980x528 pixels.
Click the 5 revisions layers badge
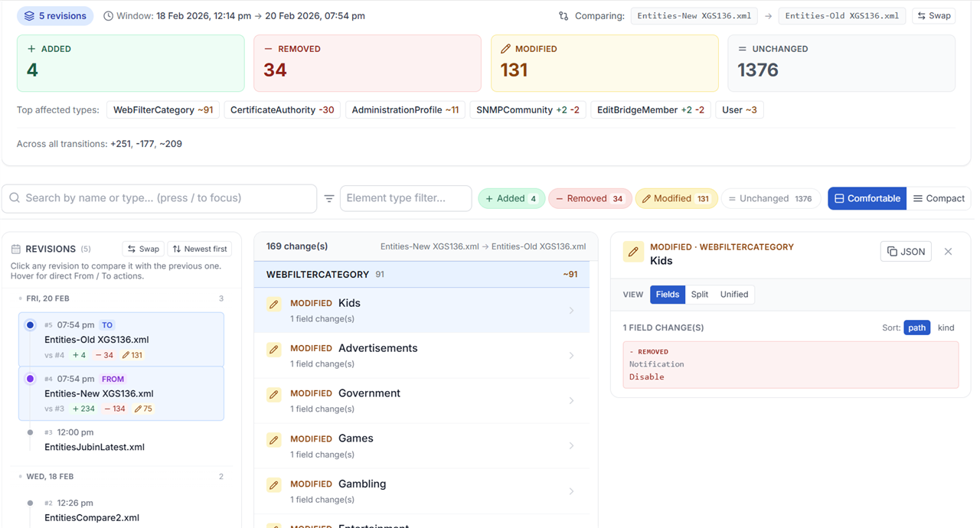point(55,15)
